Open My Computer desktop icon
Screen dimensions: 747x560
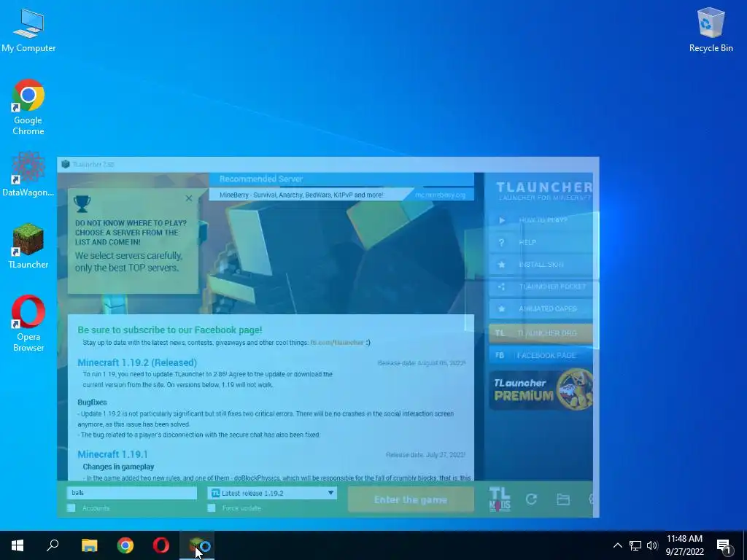click(x=28, y=30)
